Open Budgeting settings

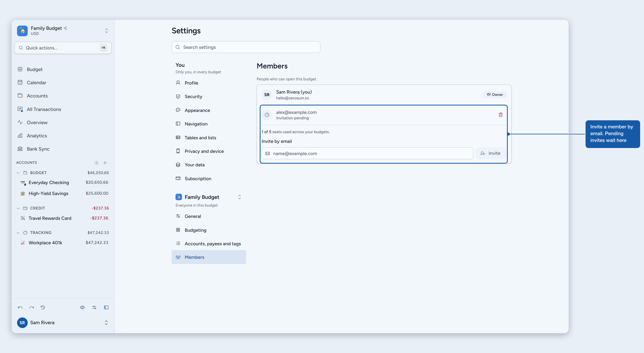pos(209,230)
